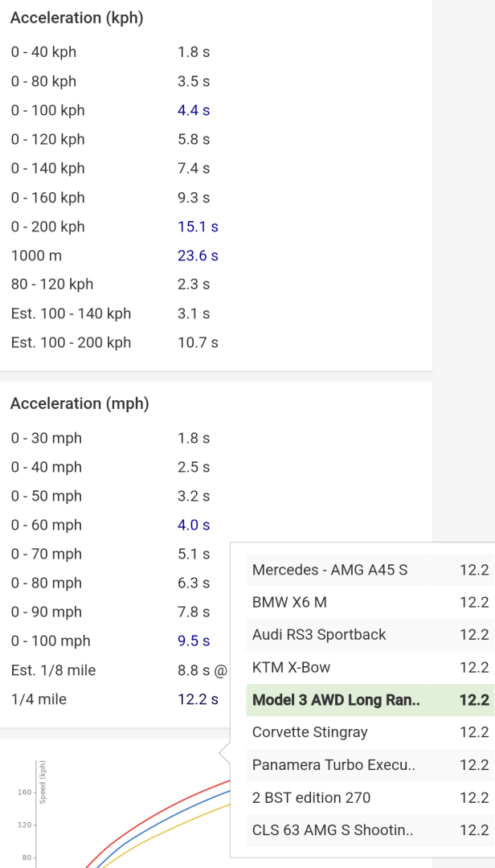Choose BMW X6 M from the popup list
The width and height of the screenshot is (495, 868).
[289, 602]
